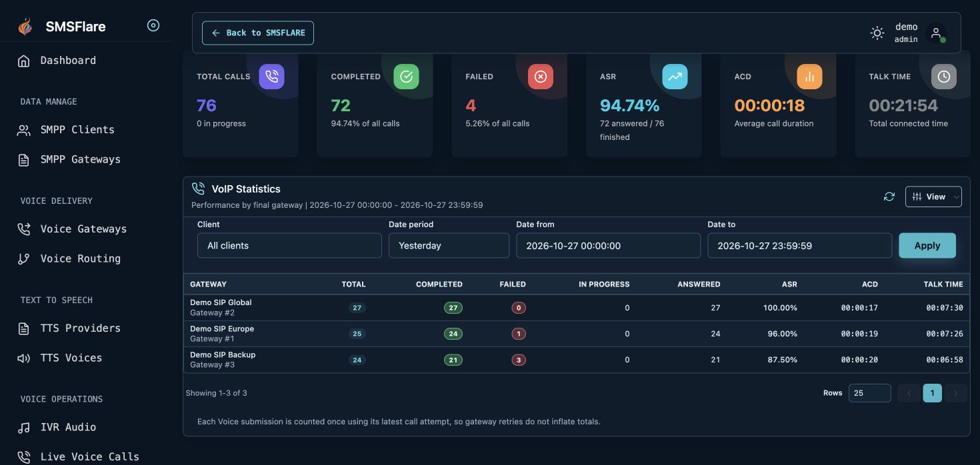Click the Date to input field
Viewport: 980px width, 465px height.
coord(799,245)
